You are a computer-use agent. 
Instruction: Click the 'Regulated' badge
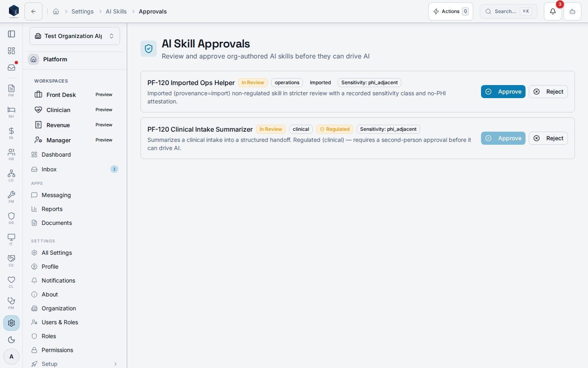click(335, 129)
